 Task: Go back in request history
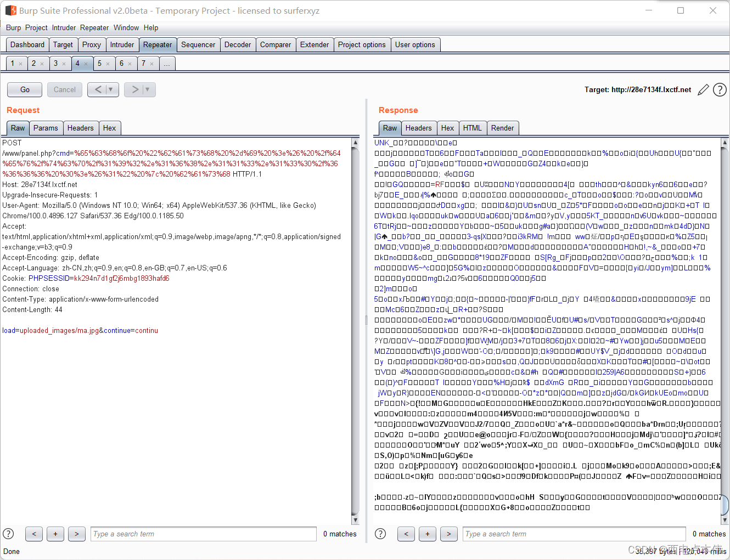click(98, 89)
